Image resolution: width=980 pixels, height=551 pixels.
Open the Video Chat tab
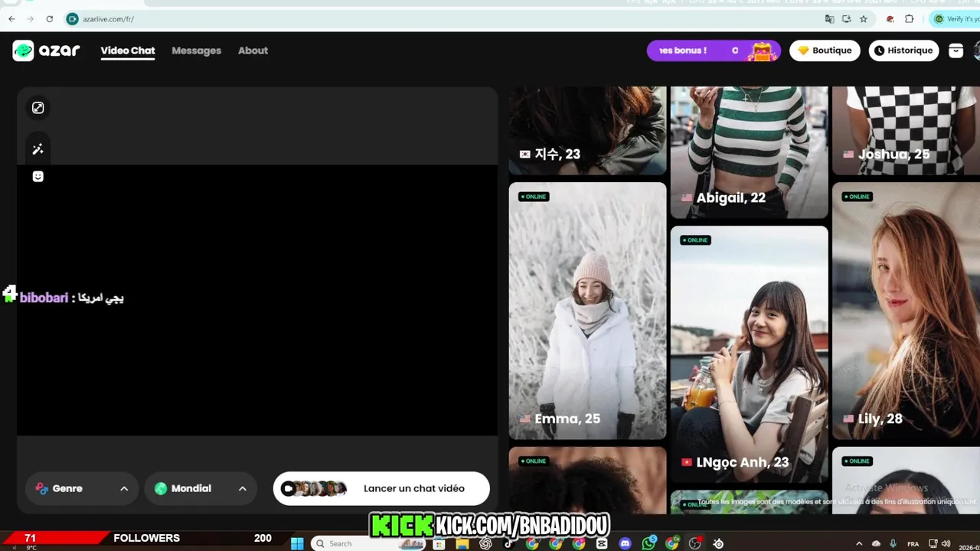tap(128, 51)
